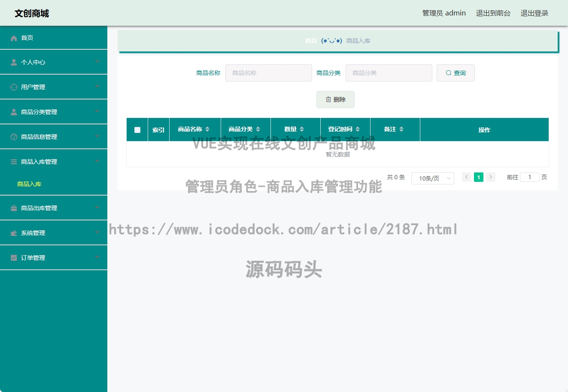Click the icon beside 商品信息管理

click(14, 137)
